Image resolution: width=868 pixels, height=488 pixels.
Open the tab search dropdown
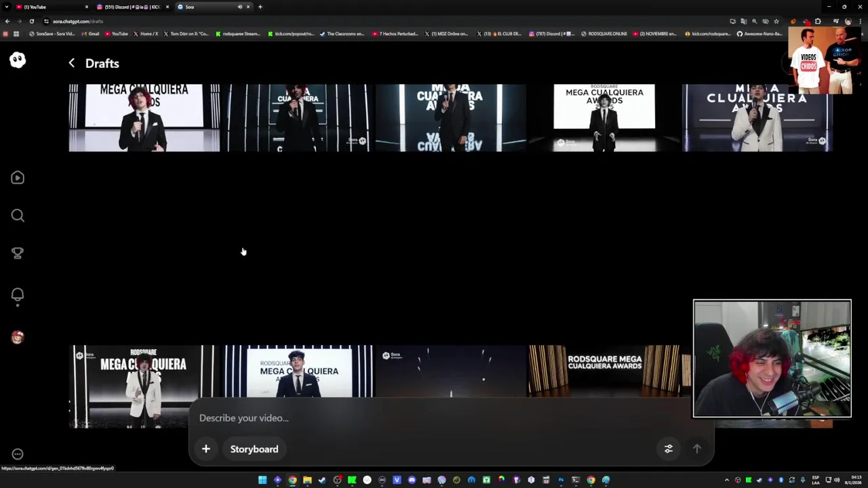coord(6,7)
